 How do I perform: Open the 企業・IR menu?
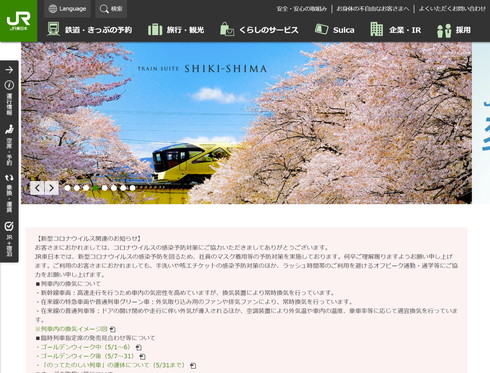click(x=396, y=30)
